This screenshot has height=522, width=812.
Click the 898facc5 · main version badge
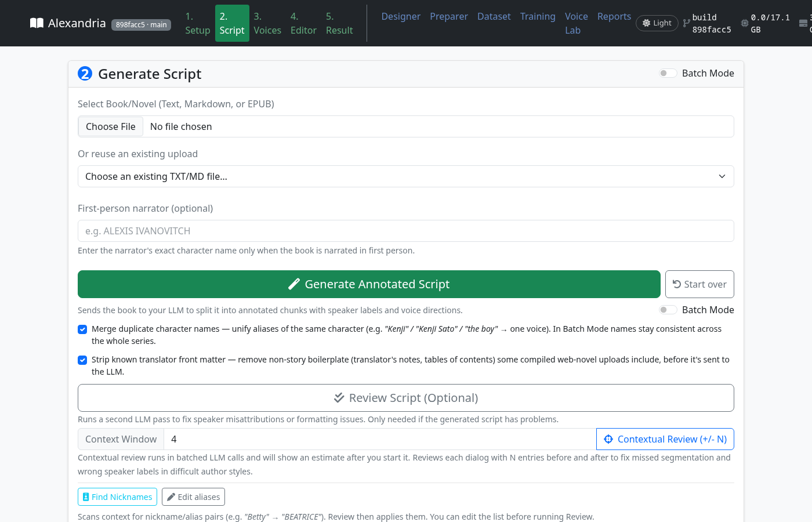click(142, 24)
